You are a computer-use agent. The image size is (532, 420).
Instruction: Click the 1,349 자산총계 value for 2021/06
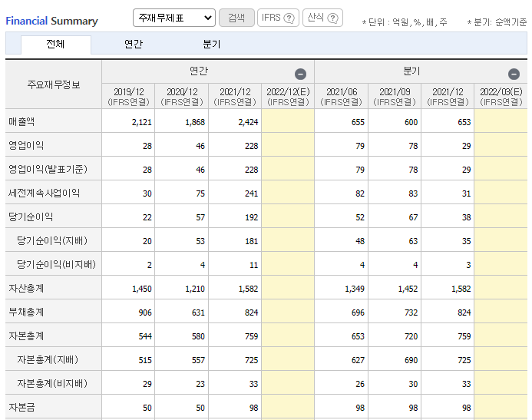click(x=355, y=289)
